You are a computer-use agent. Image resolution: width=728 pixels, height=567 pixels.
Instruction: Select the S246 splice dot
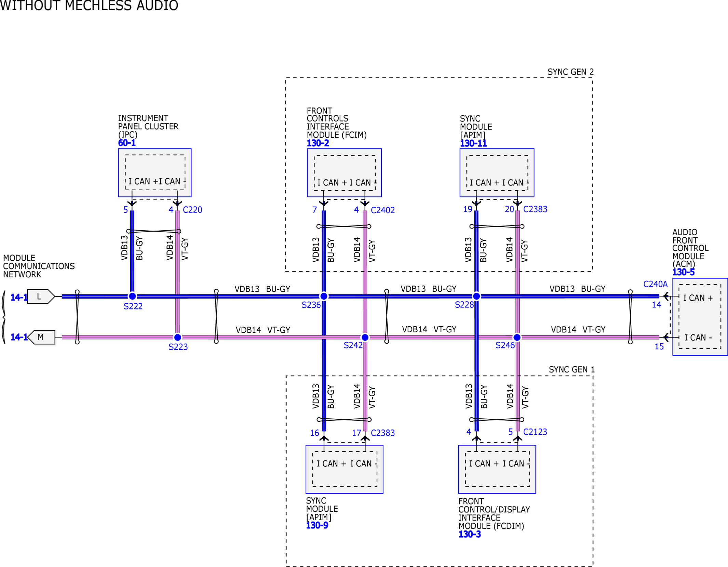tap(517, 337)
